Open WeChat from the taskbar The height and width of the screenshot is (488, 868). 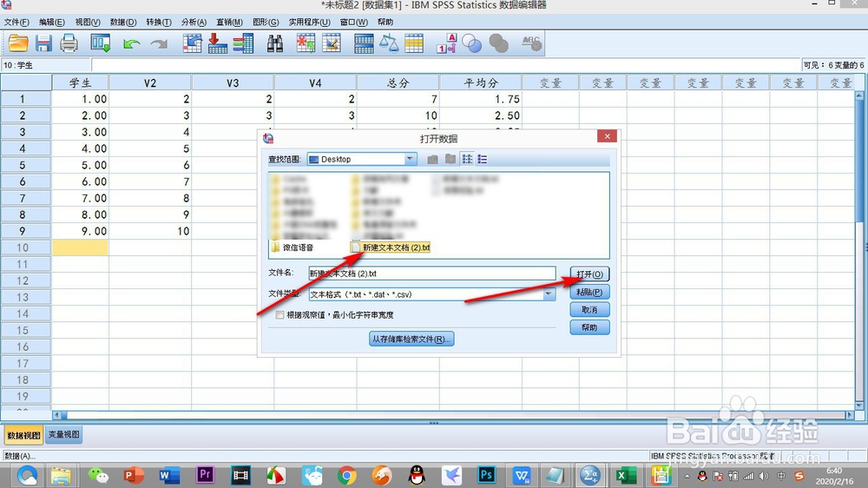point(99,475)
